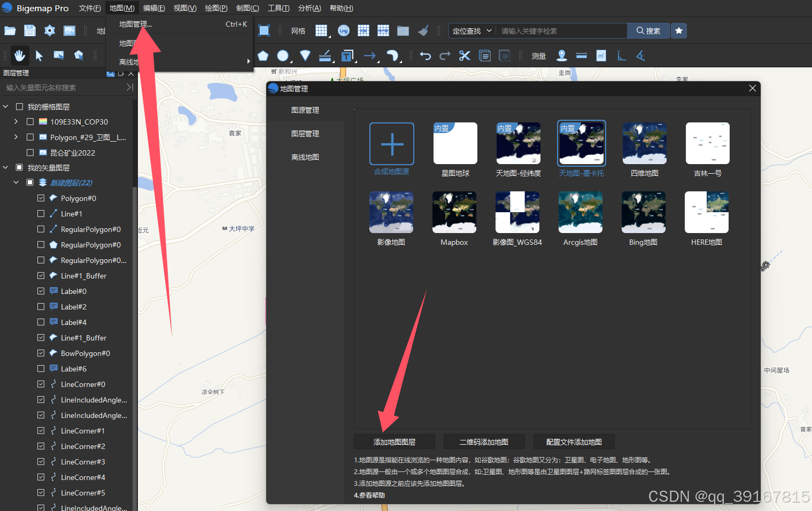The image size is (812, 511).
Task: Click the globe longitude-latitude grid icon
Action: tap(344, 30)
